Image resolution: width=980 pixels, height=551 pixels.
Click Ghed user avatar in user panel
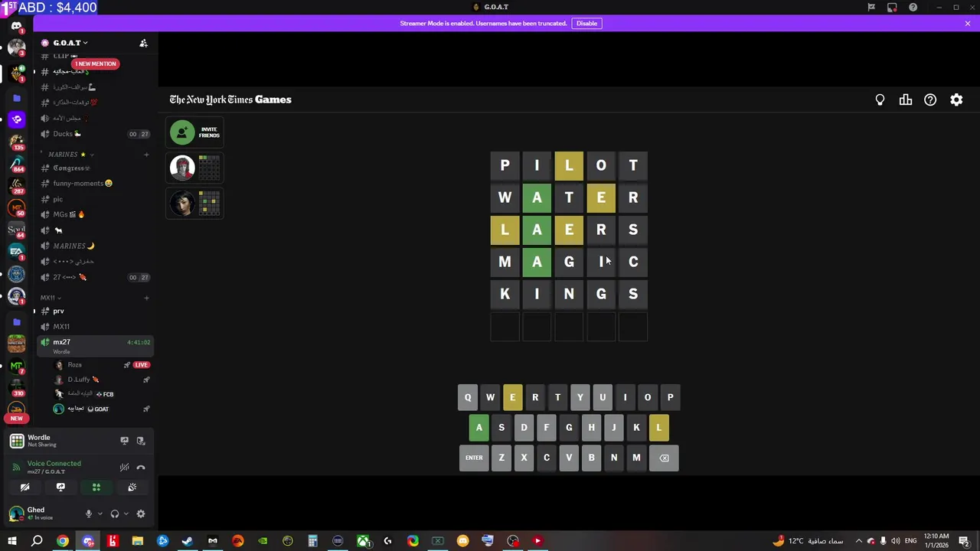coord(16,514)
